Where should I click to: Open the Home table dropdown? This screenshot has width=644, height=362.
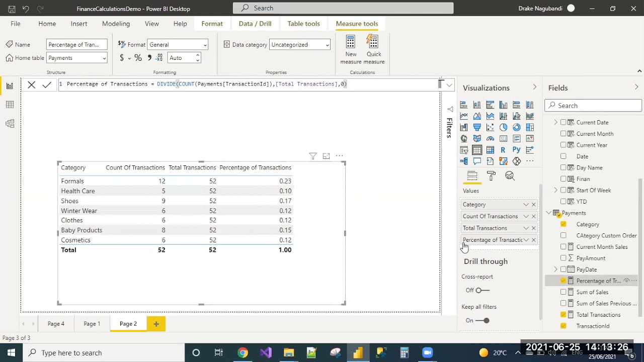coord(76,58)
